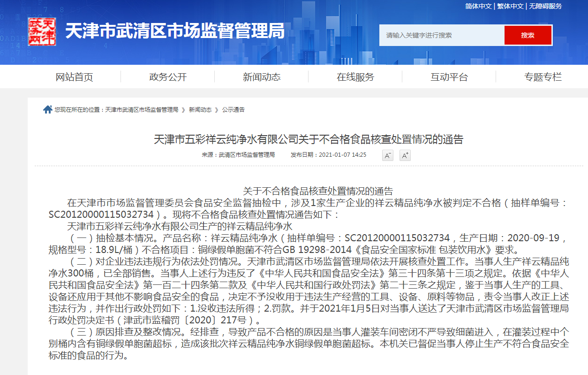This screenshot has width=588, height=375.
Task: Click paragraph starting （三）原因排查及整改情况
Action: click(x=309, y=344)
